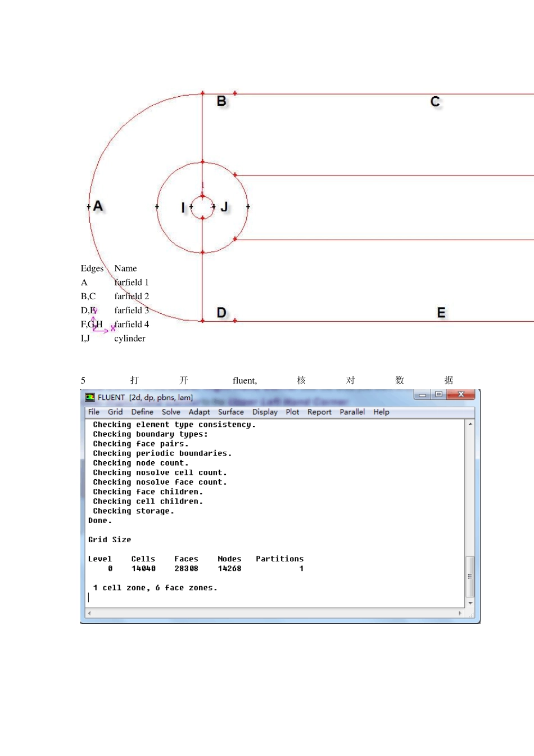
Task: Click the Surface menu item
Action: (x=231, y=412)
